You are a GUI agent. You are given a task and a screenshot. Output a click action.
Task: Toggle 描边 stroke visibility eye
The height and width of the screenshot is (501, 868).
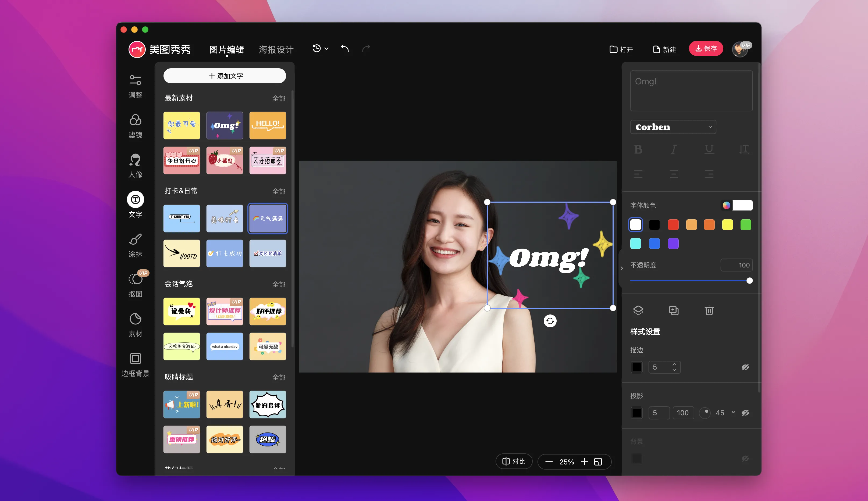point(745,367)
